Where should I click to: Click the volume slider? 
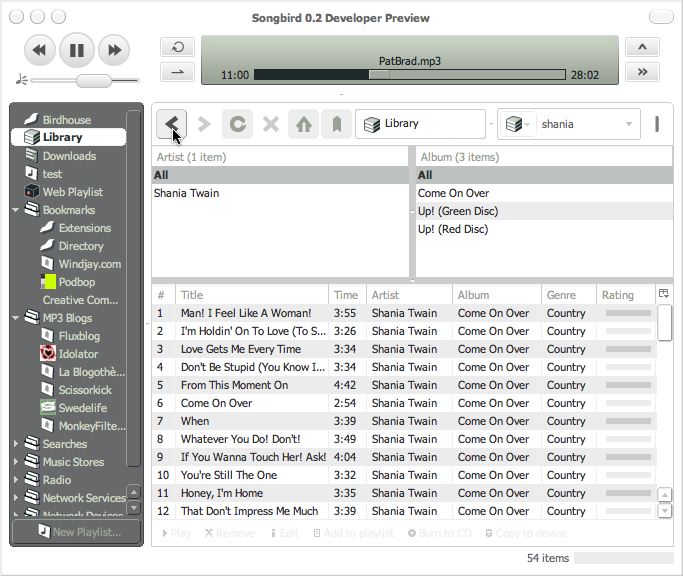point(85,80)
